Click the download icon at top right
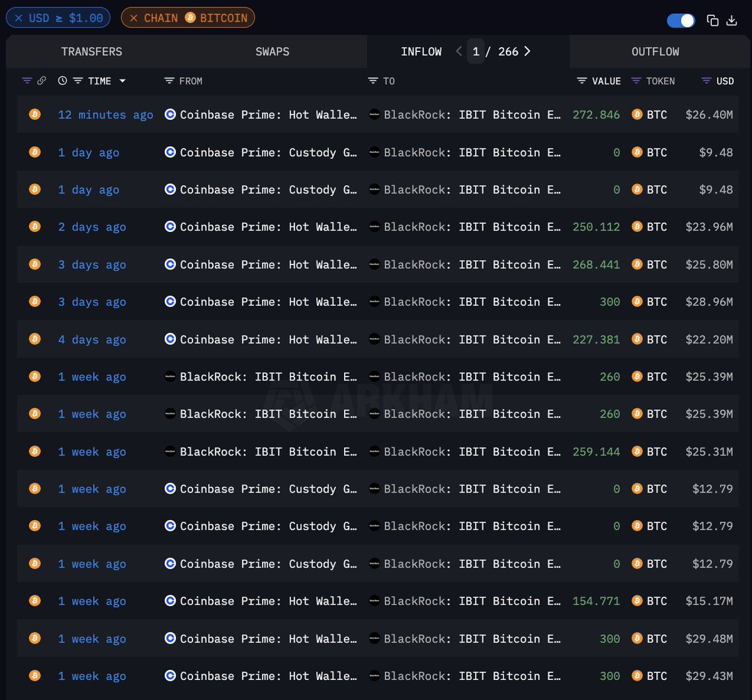The height and width of the screenshot is (700, 752). pyautogui.click(x=731, y=20)
